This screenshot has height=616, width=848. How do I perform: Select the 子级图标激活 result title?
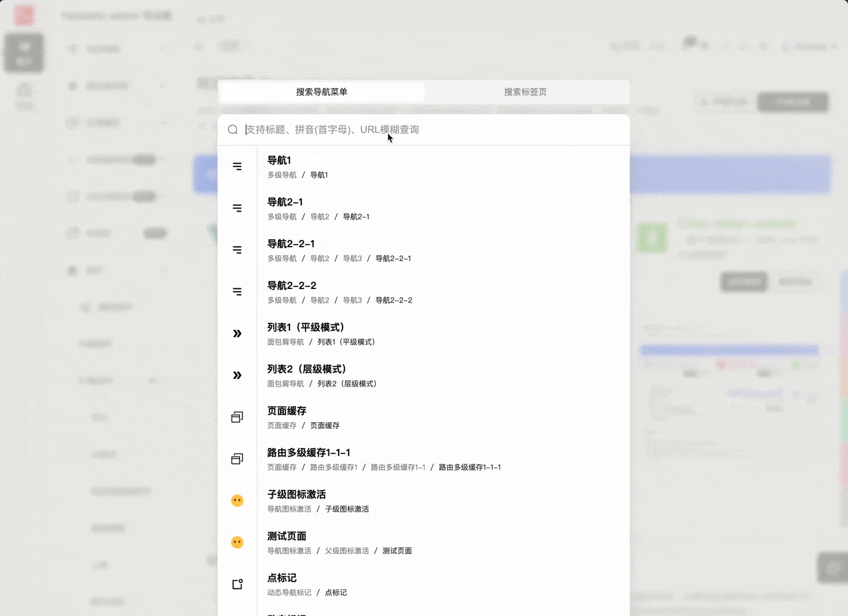click(296, 494)
